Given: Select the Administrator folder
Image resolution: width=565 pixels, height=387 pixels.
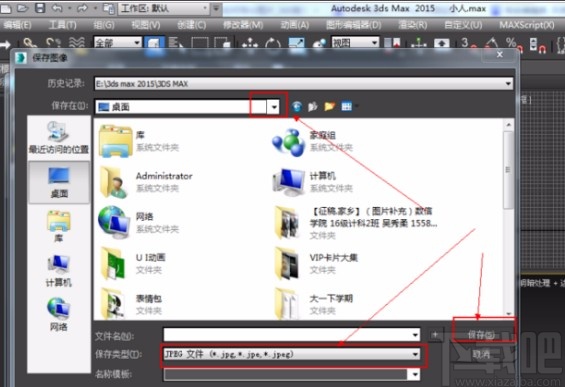Looking at the screenshot, I should [146, 182].
